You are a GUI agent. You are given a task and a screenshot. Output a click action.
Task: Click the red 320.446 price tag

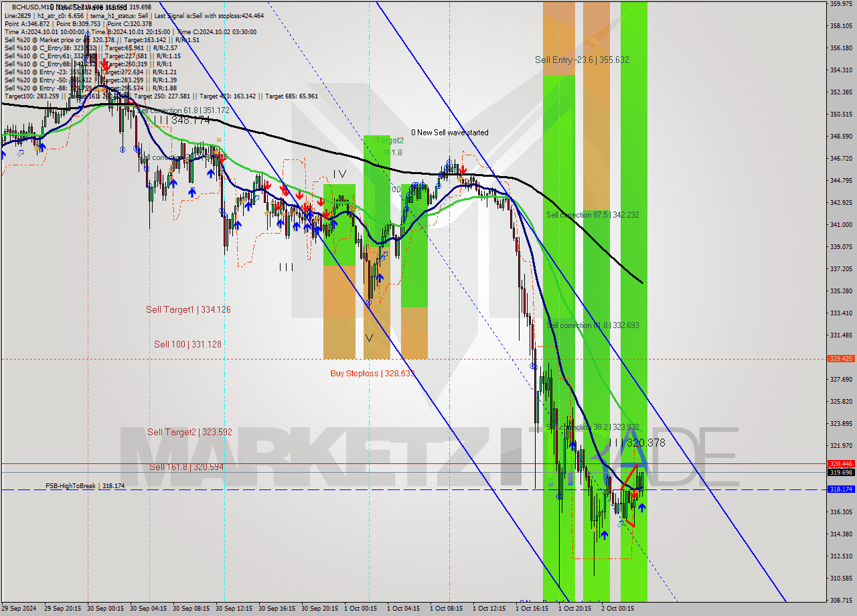[x=841, y=463]
